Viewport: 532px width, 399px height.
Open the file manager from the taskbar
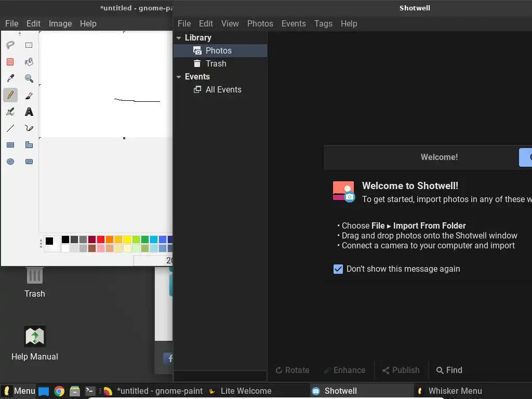click(75, 391)
